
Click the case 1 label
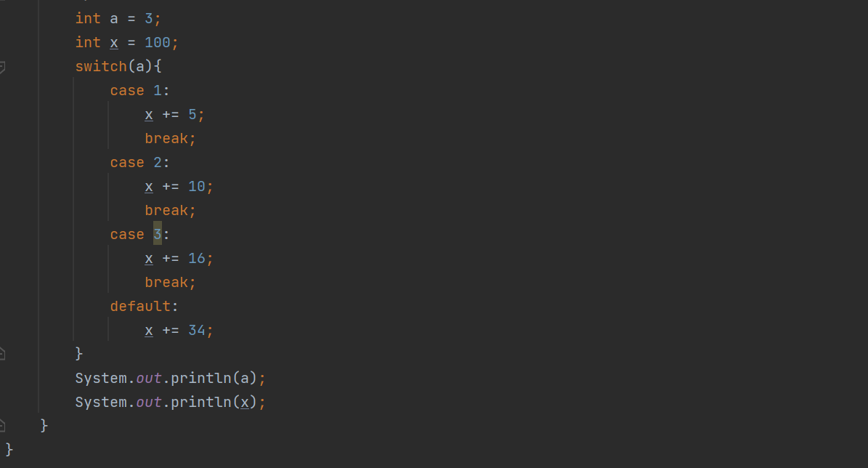(x=139, y=90)
